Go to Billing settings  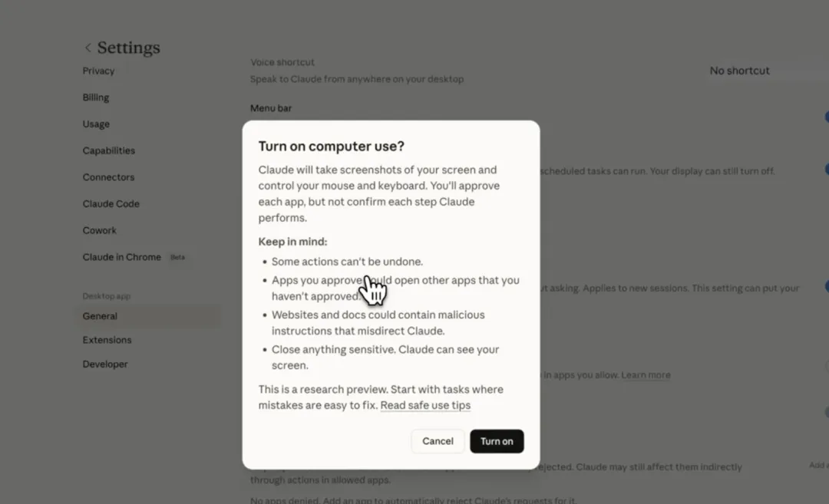click(x=96, y=97)
